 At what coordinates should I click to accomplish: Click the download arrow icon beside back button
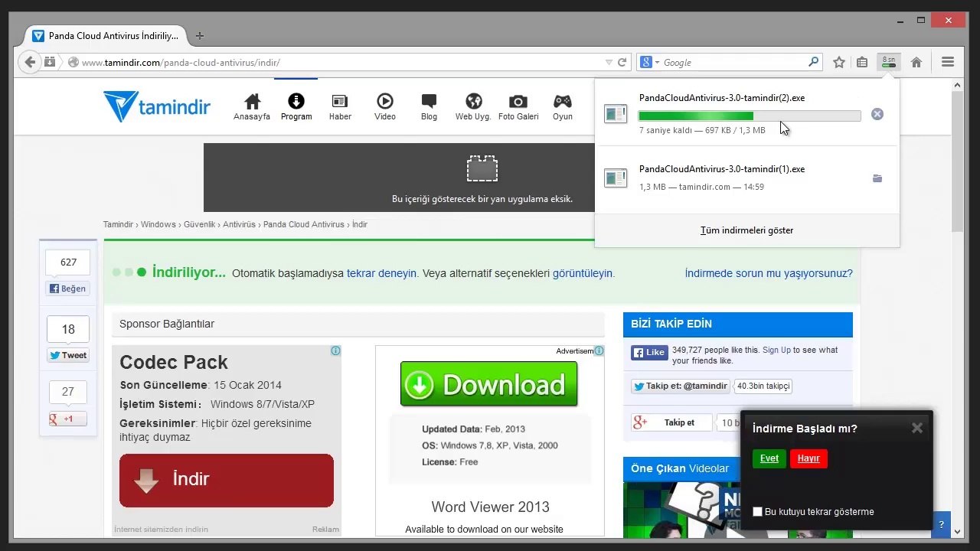[x=50, y=62]
